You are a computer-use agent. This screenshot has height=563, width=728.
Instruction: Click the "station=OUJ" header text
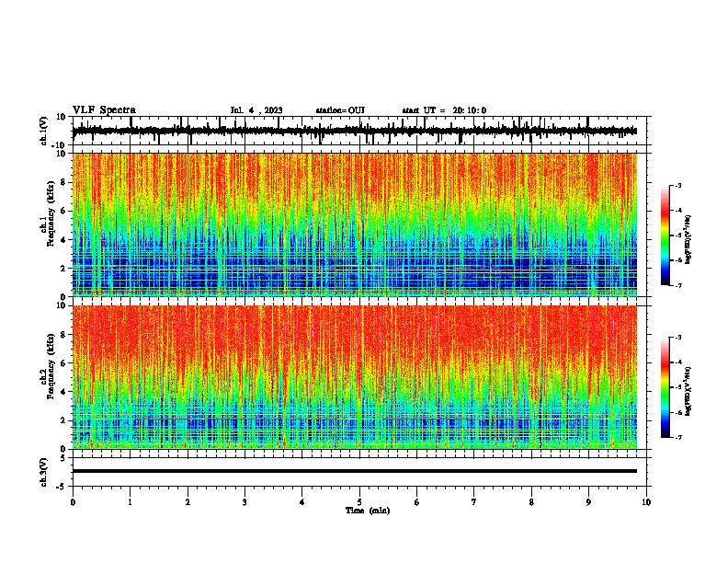tap(340, 110)
